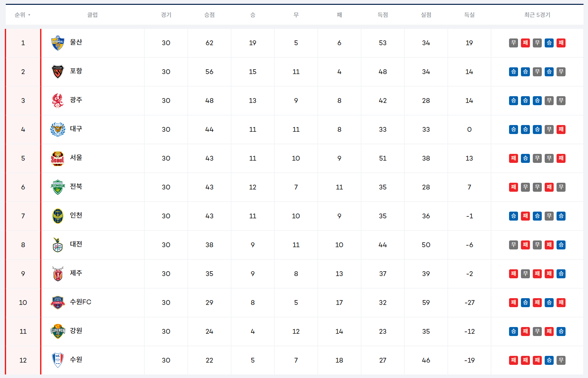Click the Daejeon DHFC crest
The height and width of the screenshot is (378, 588).
point(58,245)
